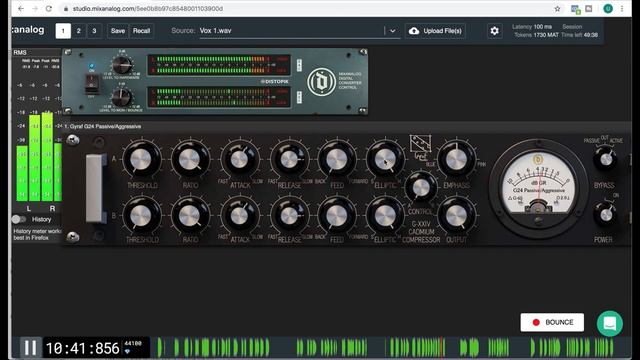Switch to preset slot 3
640x360 pixels.
(x=94, y=31)
